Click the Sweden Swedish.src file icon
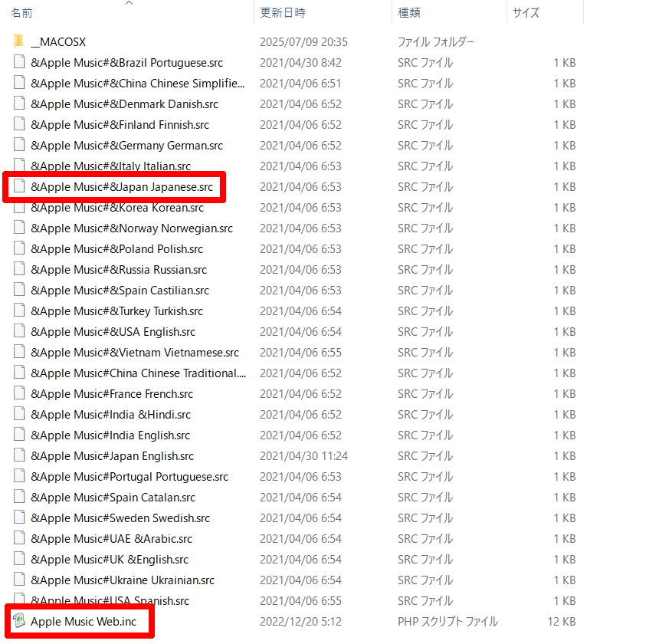649x644 pixels. click(x=19, y=517)
